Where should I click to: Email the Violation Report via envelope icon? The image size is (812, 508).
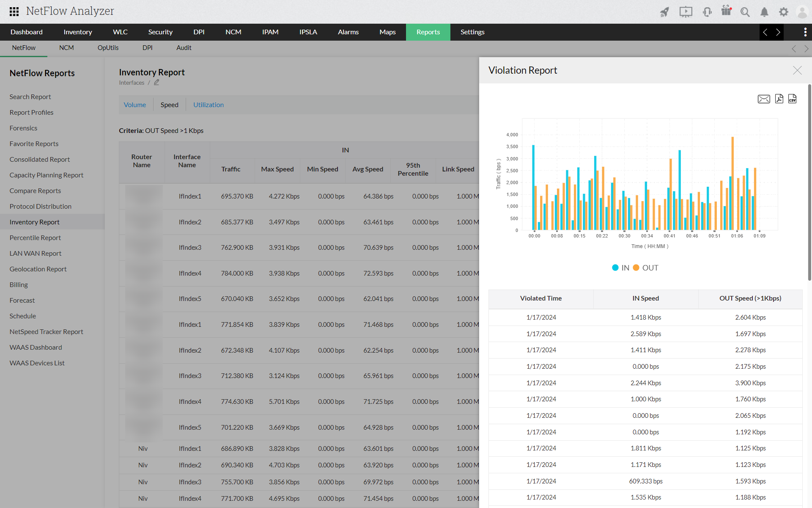763,99
